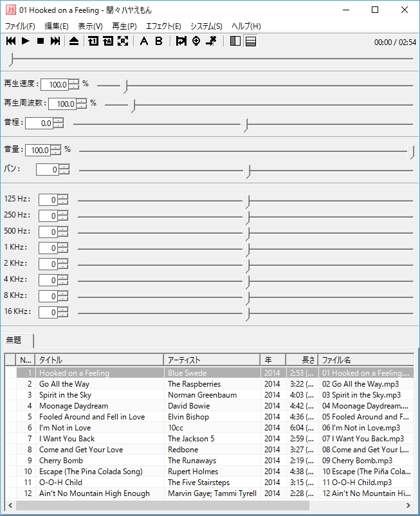The height and width of the screenshot is (516, 420).
Task: Toggle repeat-all icon in toolbar
Action: pyautogui.click(x=108, y=41)
